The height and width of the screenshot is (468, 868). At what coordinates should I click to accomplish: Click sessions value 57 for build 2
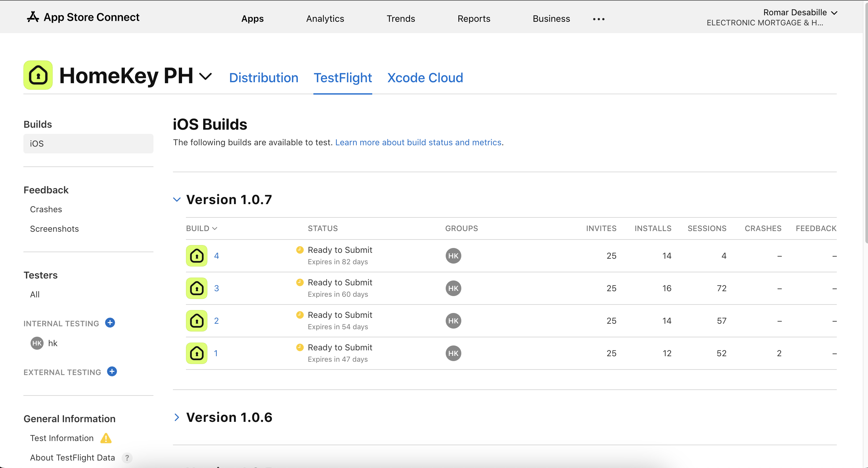pyautogui.click(x=721, y=321)
